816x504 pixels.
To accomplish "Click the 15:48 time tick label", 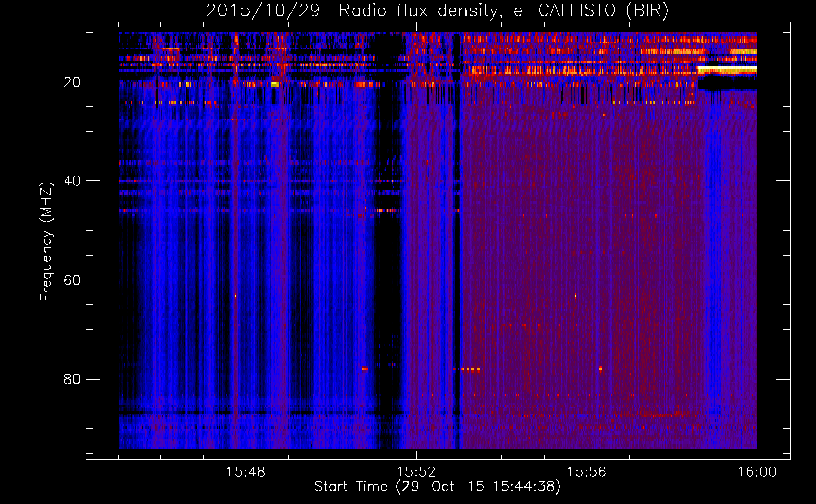I will coord(246,472).
